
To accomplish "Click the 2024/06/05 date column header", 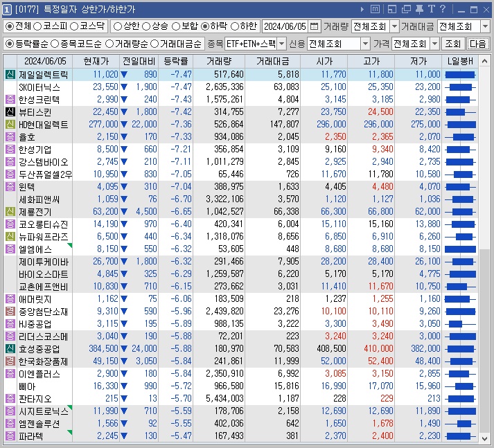I will [x=45, y=61].
